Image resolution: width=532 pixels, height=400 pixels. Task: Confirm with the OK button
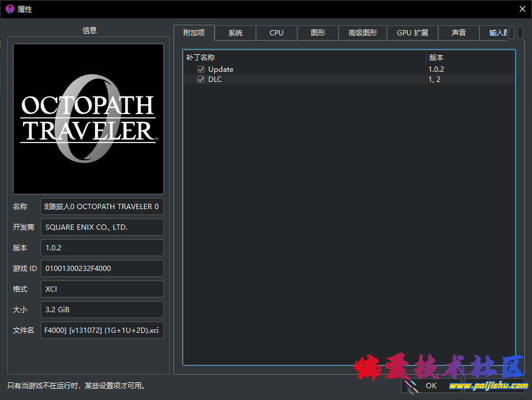(x=431, y=386)
